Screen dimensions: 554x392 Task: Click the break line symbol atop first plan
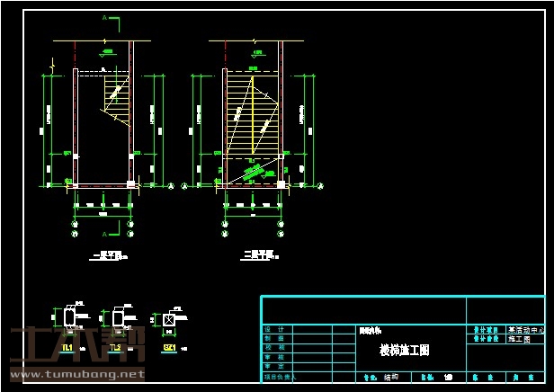(x=104, y=41)
